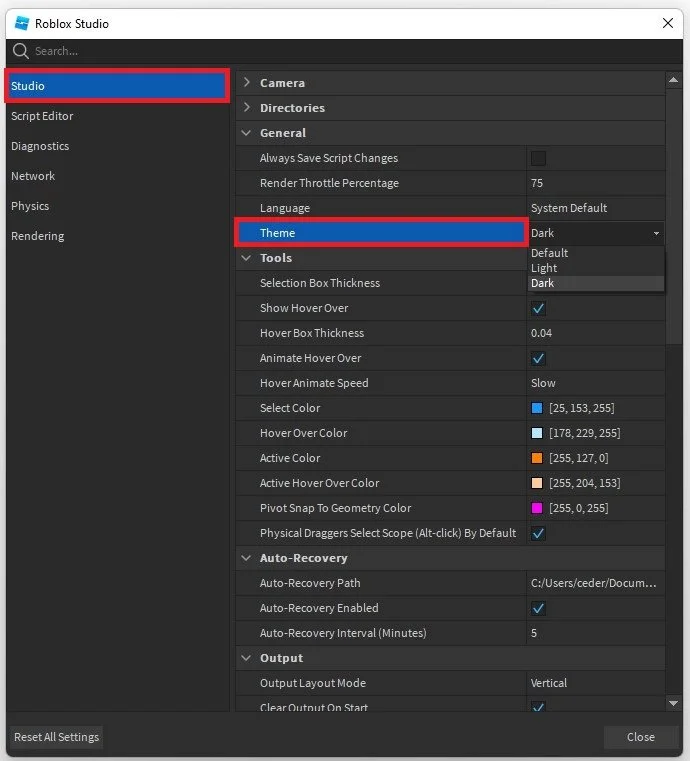Viewport: 690px width, 761px height.
Task: Select the Theme setting row
Action: [x=381, y=233]
